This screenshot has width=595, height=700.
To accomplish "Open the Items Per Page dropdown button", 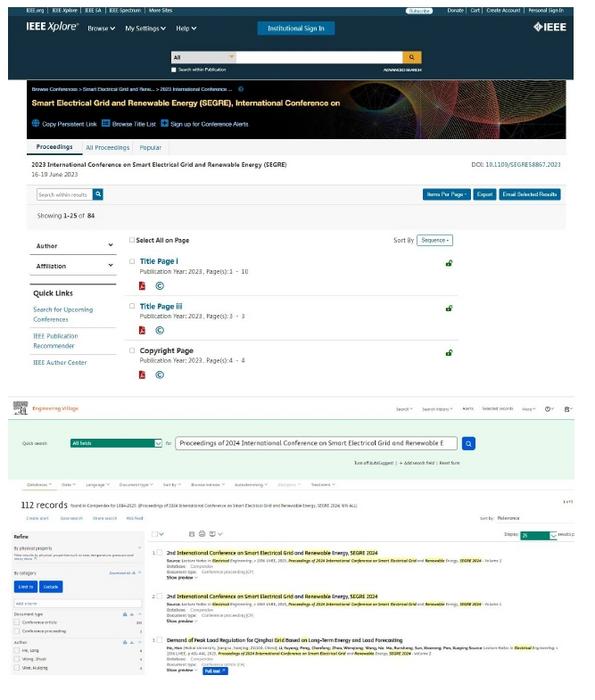I will click(x=446, y=194).
